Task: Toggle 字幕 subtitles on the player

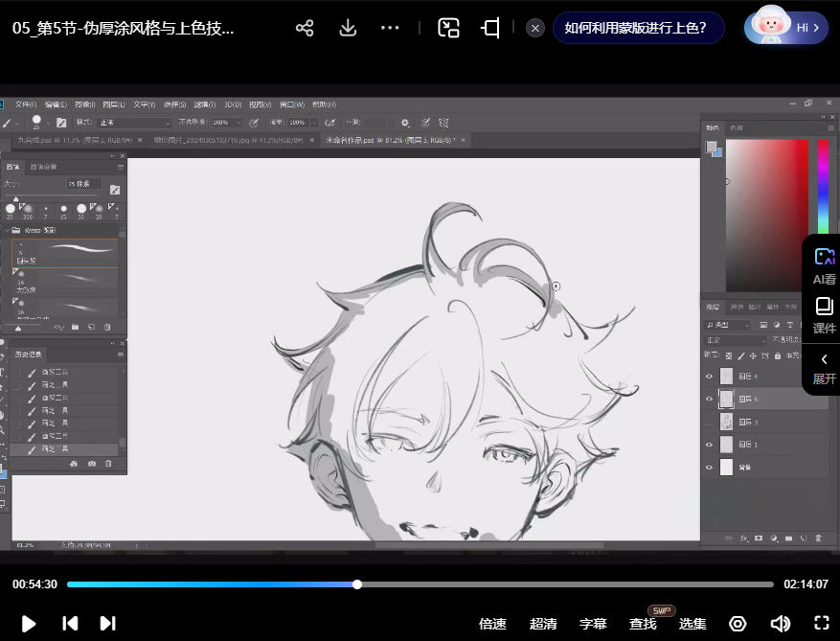Action: (593, 624)
